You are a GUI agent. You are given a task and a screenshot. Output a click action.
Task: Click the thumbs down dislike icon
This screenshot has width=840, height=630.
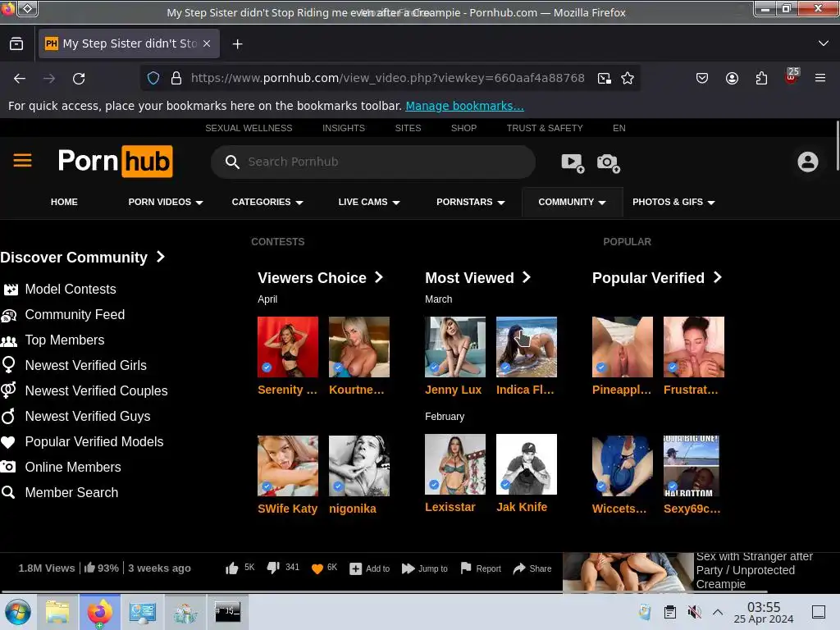pos(272,568)
